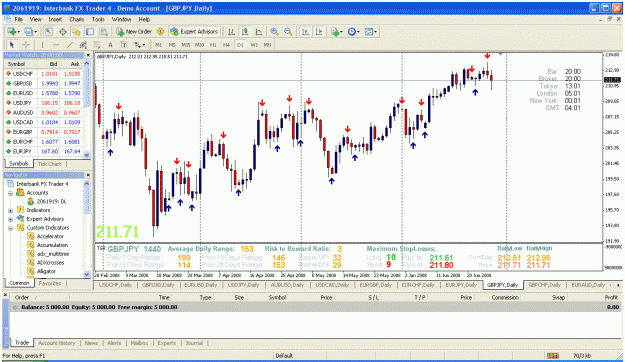Close the Market Watch panel
This screenshot has height=362, width=625.
coord(88,55)
